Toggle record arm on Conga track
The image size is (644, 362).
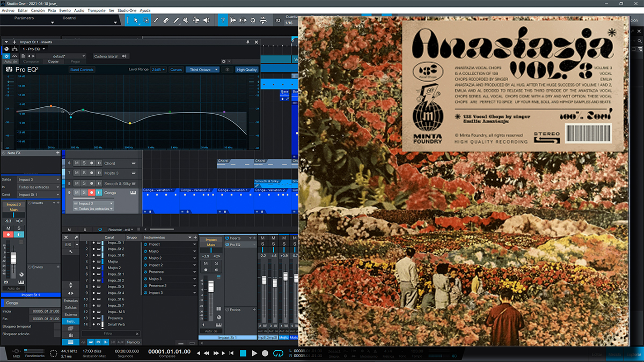pos(91,193)
